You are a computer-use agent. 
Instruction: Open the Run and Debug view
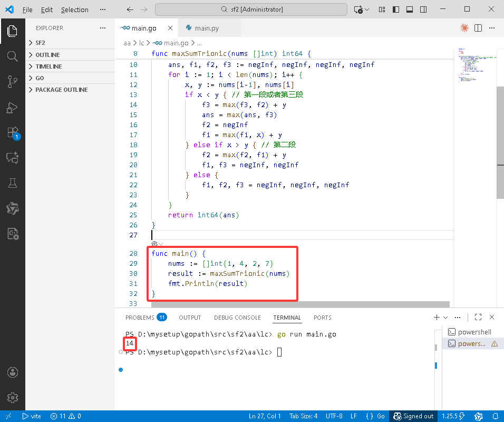click(x=12, y=108)
